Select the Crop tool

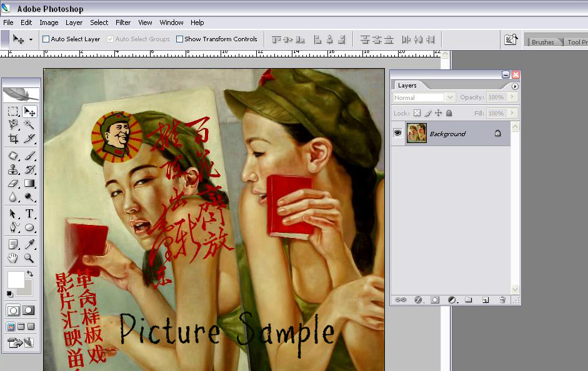tap(13, 139)
